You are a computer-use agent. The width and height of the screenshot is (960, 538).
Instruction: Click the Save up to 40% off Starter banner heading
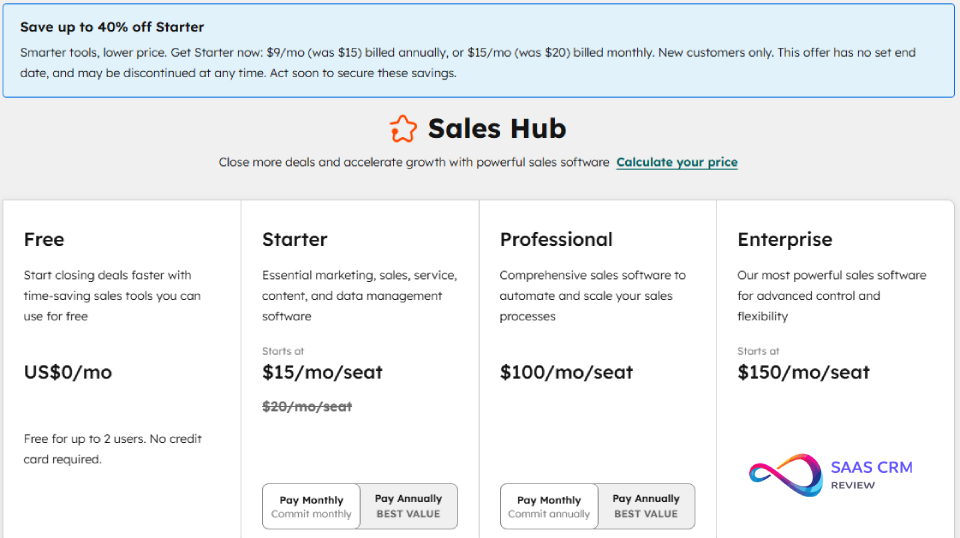[x=112, y=27]
